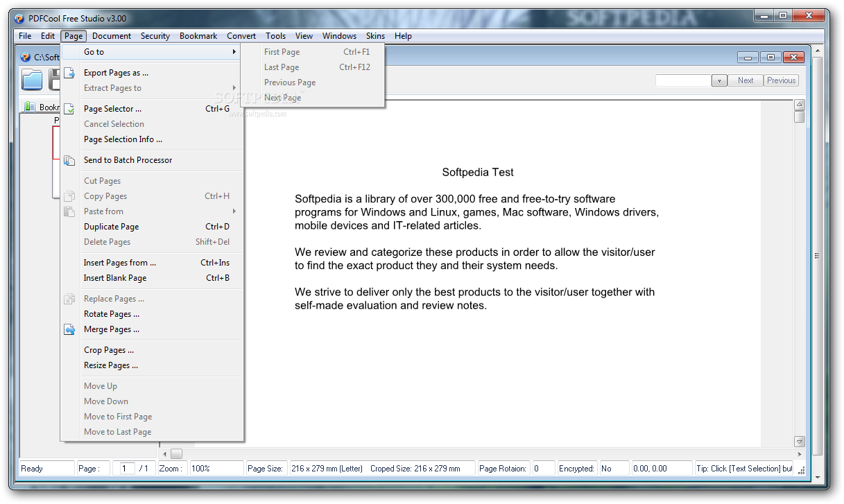The image size is (844, 504).
Task: Click the Send to Batch Processor icon
Action: coord(69,159)
